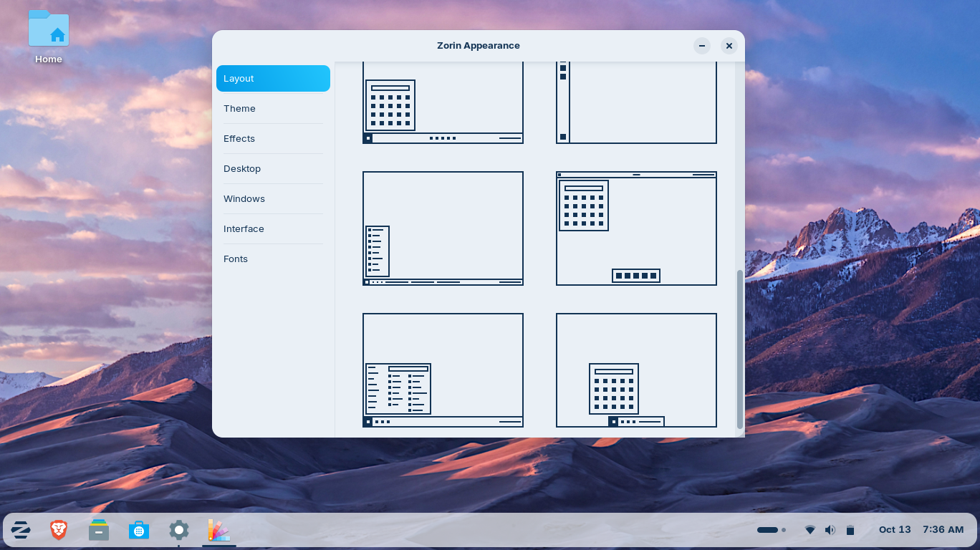This screenshot has width=980, height=550.
Task: Open the Files manager in taskbar
Action: (x=99, y=530)
